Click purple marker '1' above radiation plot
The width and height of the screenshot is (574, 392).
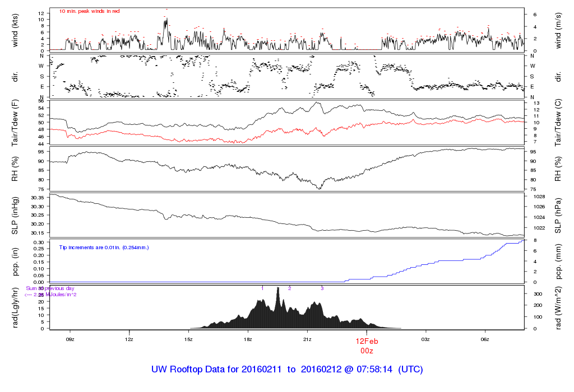pyautogui.click(x=262, y=288)
